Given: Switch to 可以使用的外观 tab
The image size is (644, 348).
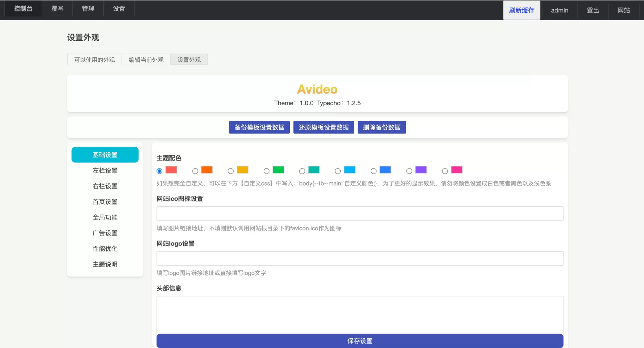Looking at the screenshot, I should (95, 60).
